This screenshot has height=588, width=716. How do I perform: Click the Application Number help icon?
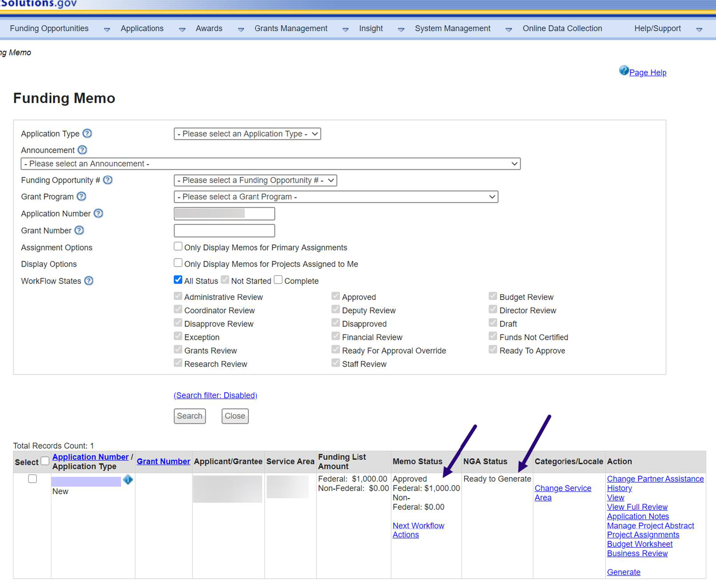pos(99,213)
